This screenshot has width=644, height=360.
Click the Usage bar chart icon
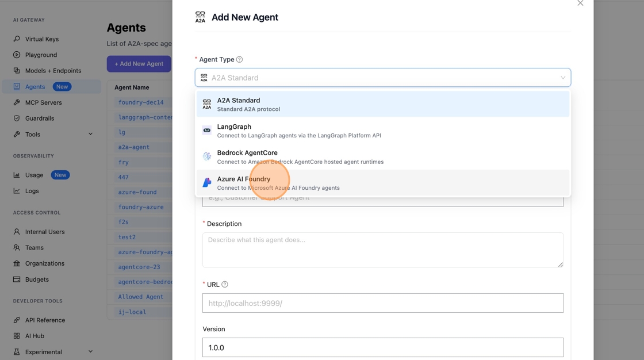pos(17,175)
